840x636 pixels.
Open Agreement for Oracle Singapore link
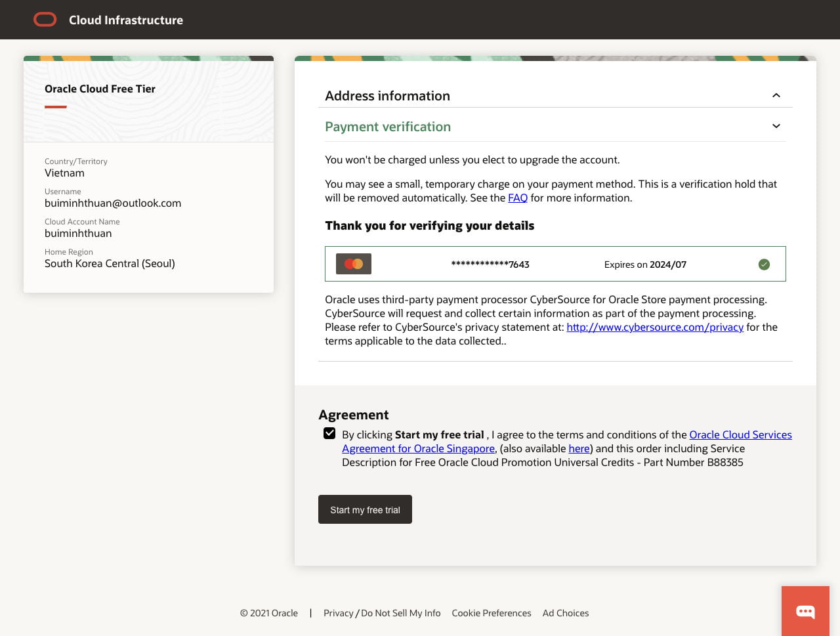point(418,448)
